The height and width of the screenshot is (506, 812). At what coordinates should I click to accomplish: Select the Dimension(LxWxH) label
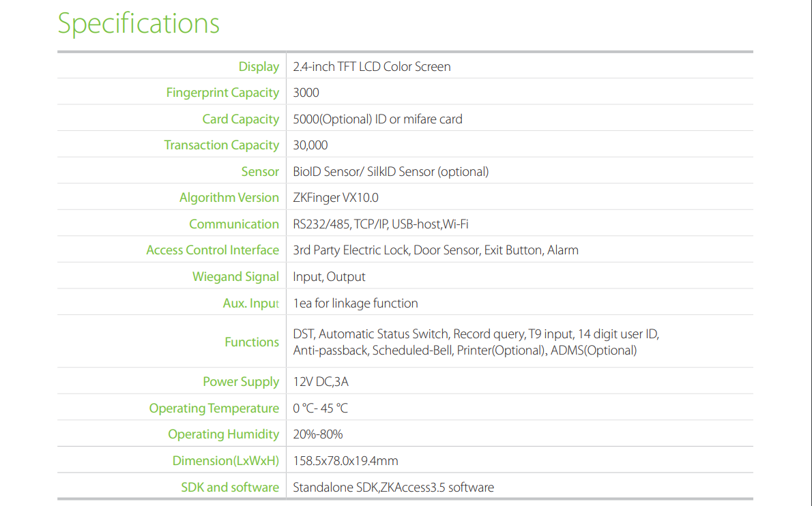click(x=225, y=461)
